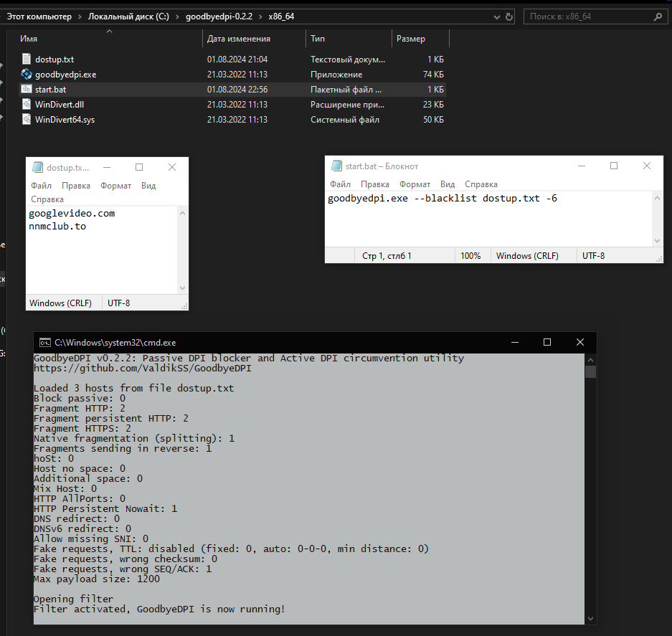Click the GitHub URL line in cmd output
The width and height of the screenshot is (672, 636).
(x=143, y=368)
